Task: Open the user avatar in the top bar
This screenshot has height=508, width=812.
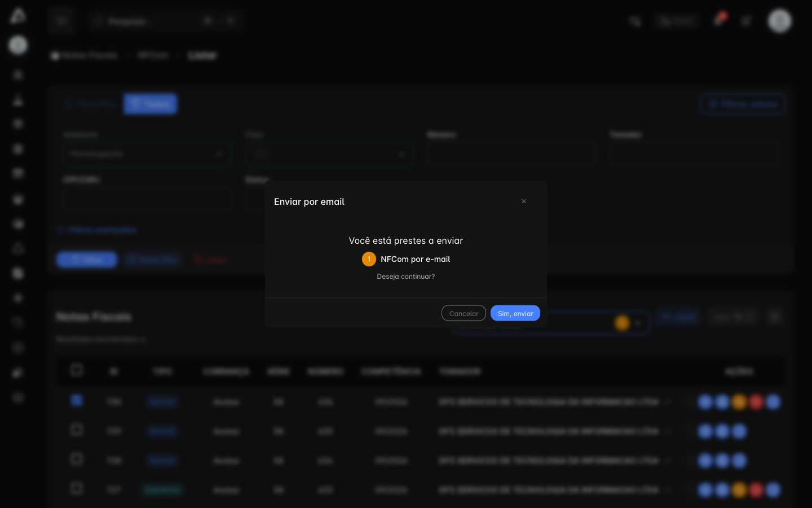Action: 780,21
